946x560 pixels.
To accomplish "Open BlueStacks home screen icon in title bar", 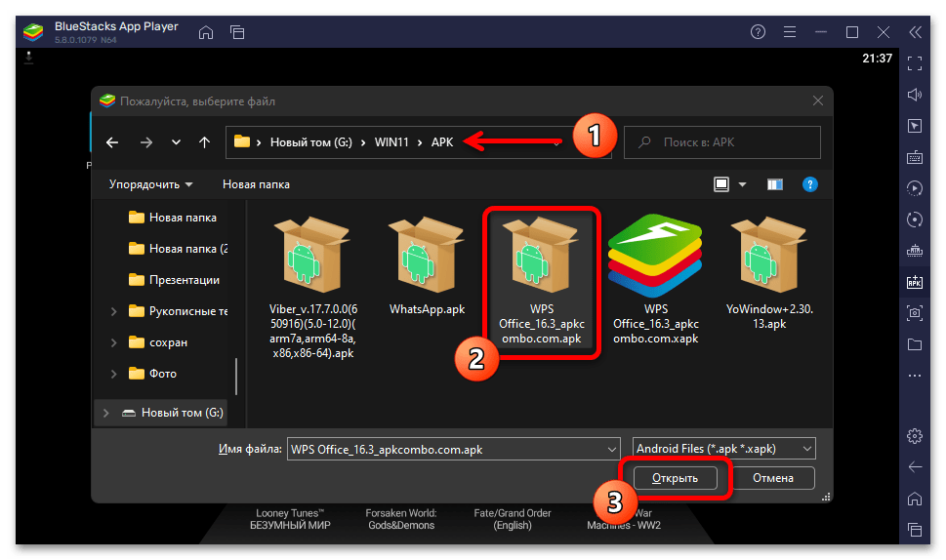I will point(206,32).
